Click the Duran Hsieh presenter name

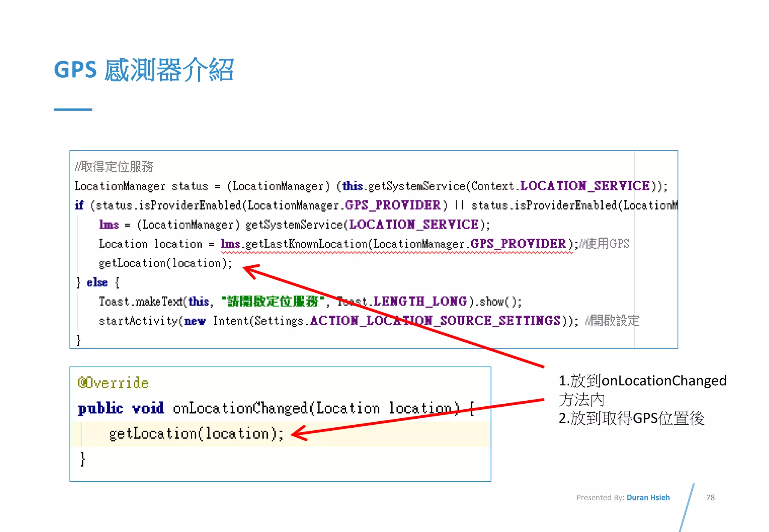pyautogui.click(x=648, y=497)
